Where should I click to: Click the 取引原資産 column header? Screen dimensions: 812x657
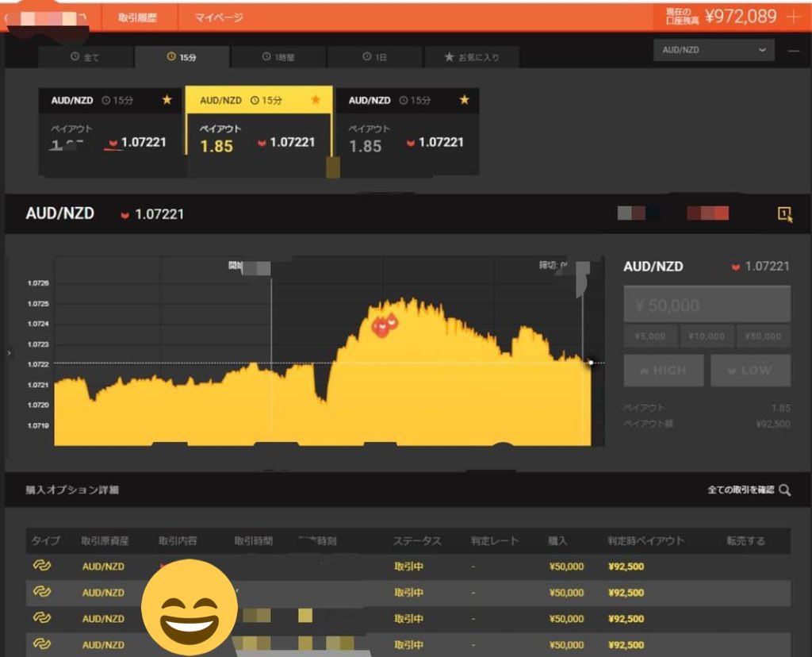click(x=105, y=541)
